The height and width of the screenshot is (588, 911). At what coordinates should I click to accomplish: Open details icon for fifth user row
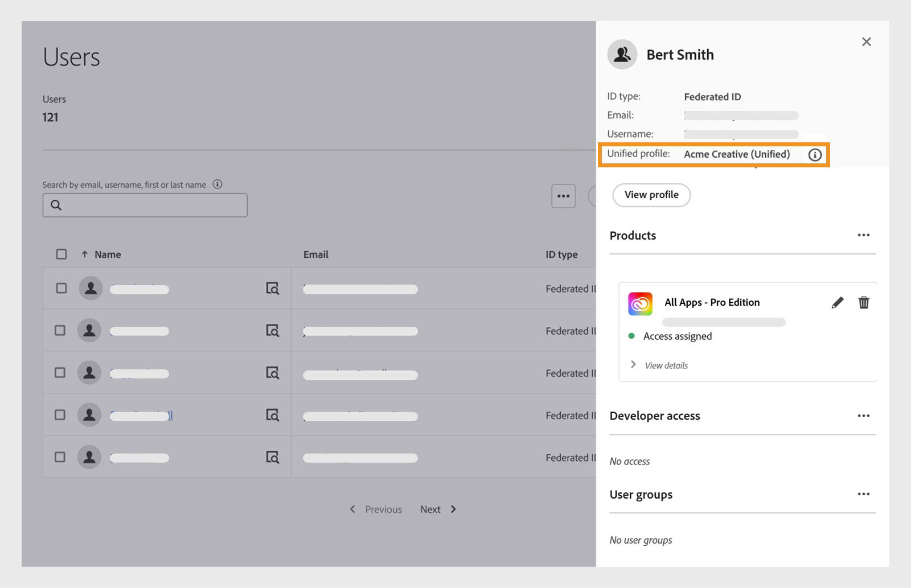[x=273, y=457]
